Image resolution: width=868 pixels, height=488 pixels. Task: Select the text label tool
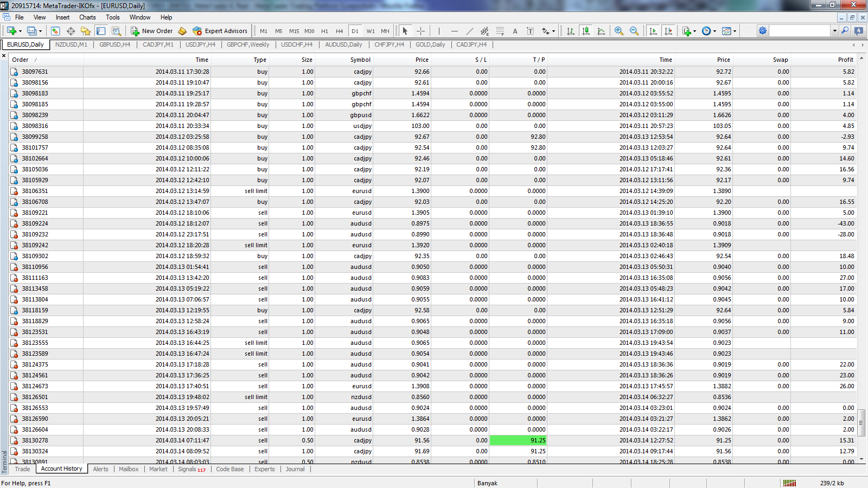[x=531, y=31]
